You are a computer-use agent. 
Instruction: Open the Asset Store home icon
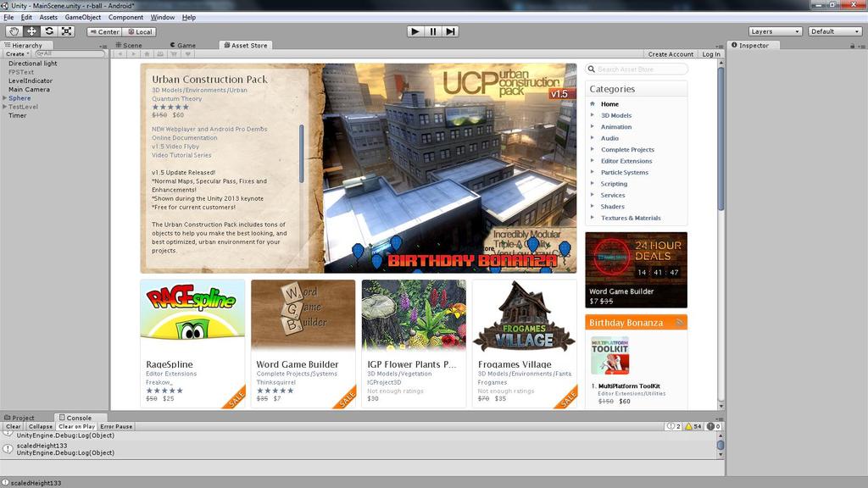click(x=147, y=53)
